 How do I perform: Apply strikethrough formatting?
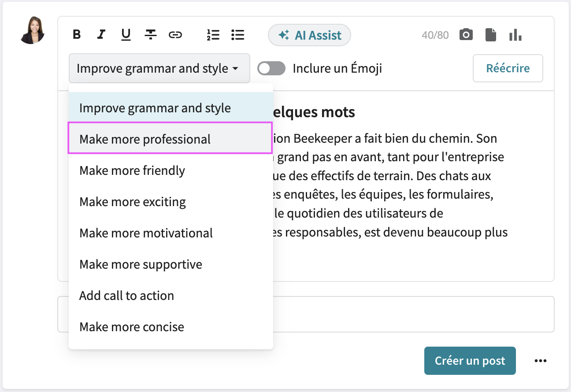click(x=151, y=35)
